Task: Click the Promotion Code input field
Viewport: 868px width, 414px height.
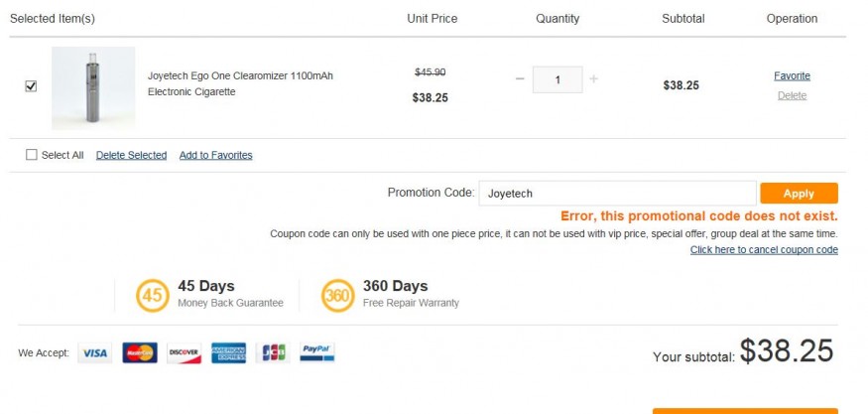Action: pyautogui.click(x=617, y=194)
